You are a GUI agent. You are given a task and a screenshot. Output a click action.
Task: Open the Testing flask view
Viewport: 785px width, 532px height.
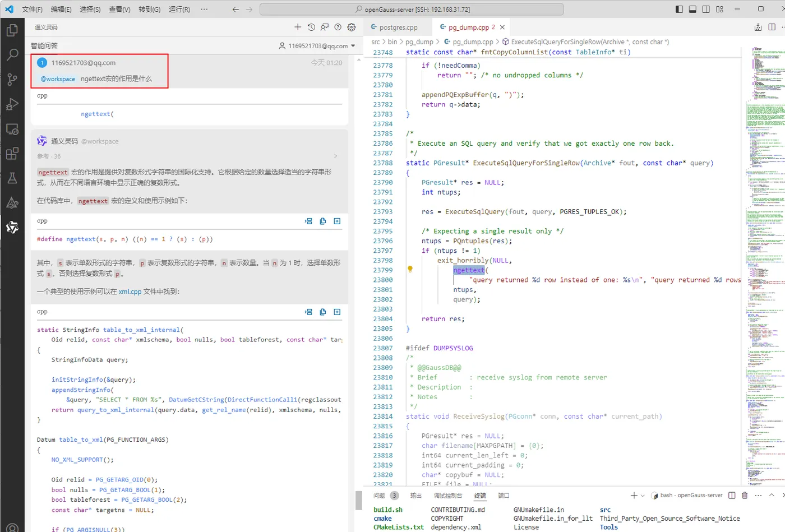(12, 178)
